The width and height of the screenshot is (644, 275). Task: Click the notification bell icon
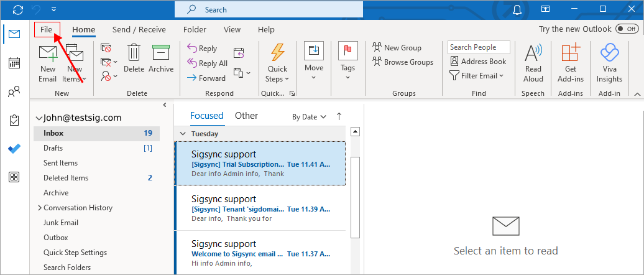[517, 9]
